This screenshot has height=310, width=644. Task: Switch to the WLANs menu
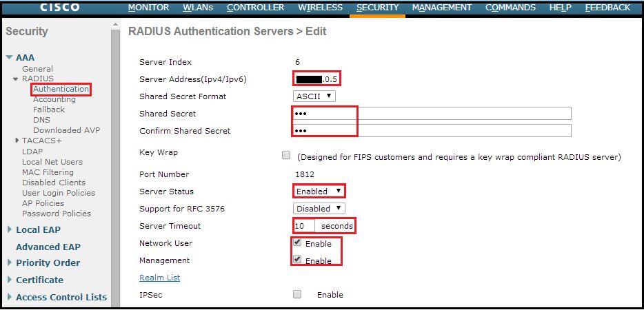[198, 8]
